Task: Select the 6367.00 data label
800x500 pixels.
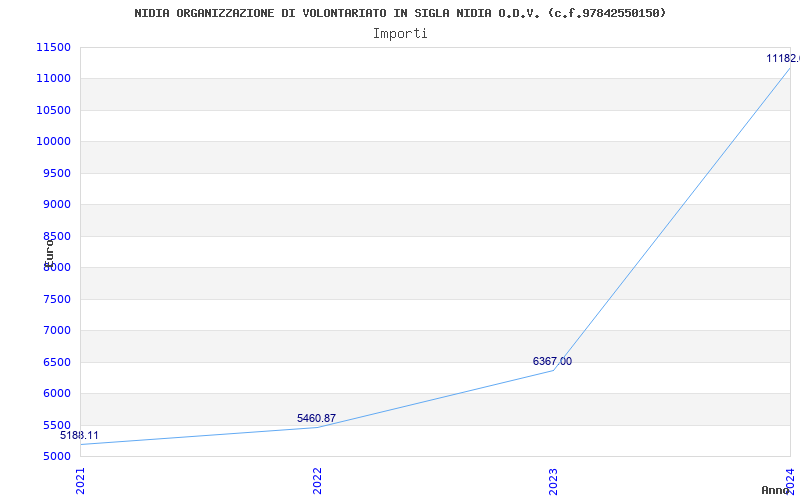Action: (552, 361)
